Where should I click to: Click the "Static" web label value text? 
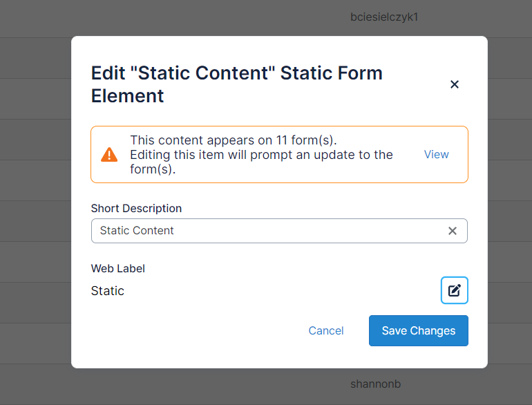(x=108, y=291)
